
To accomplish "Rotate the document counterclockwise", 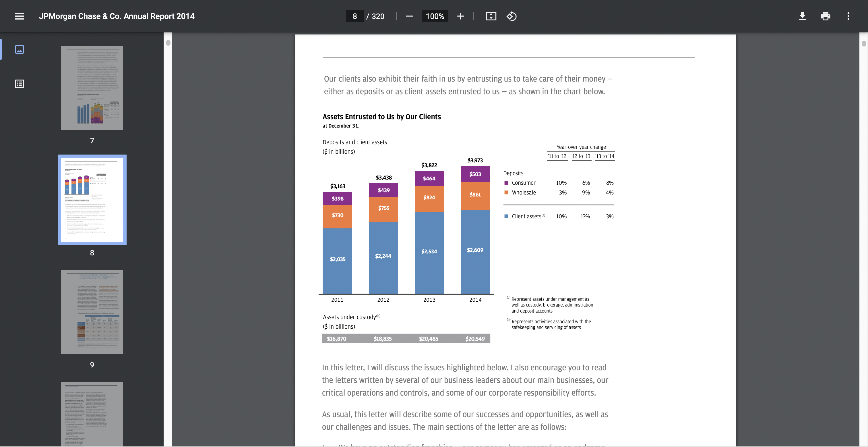I will click(x=511, y=16).
